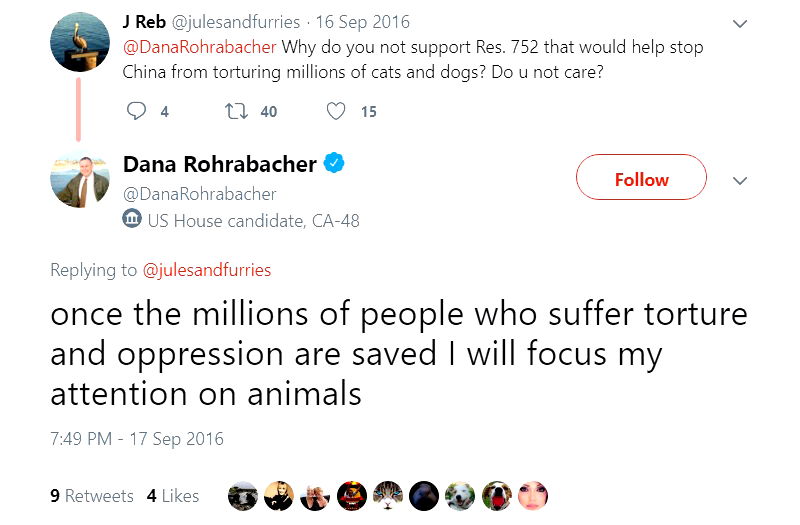This screenshot has height=525, width=800.
Task: Click the retweet icon showing 40
Action: click(x=237, y=111)
